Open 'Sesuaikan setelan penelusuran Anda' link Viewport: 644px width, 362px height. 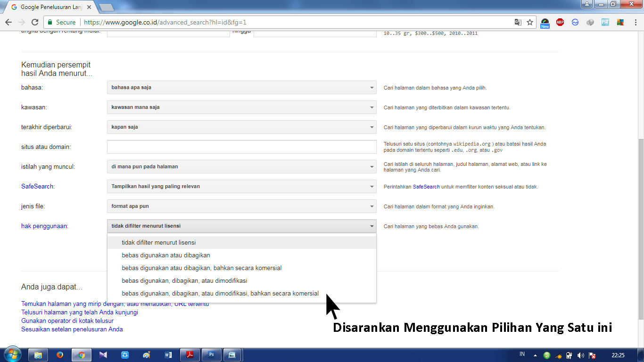[x=72, y=329]
